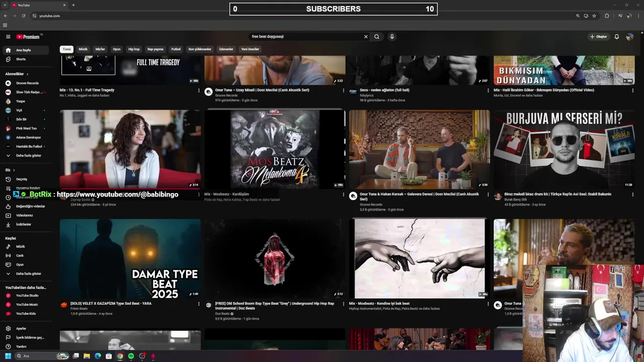Open Yaspe channel in subscriptions
The image size is (644, 362).
tap(26, 101)
